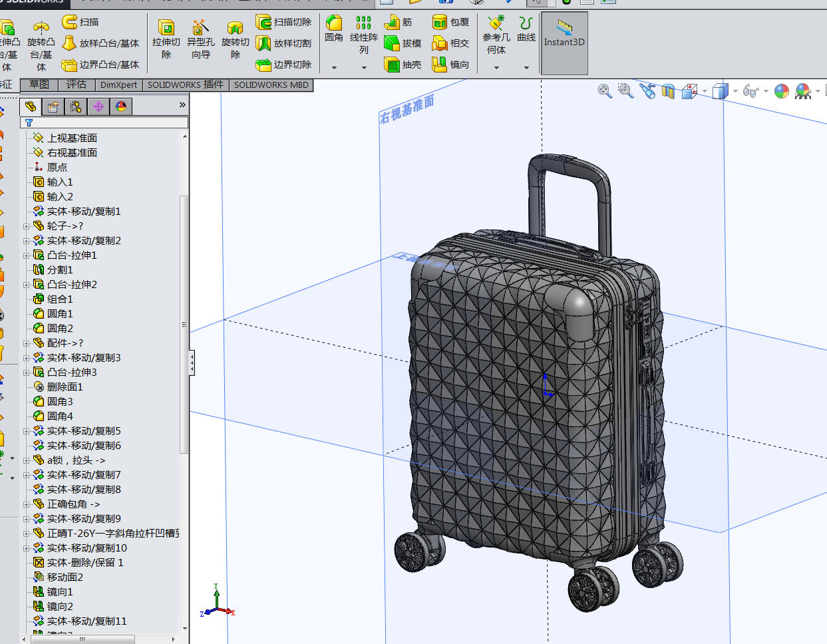Image resolution: width=827 pixels, height=644 pixels.
Task: Switch to the 草图 tab
Action: click(x=39, y=84)
